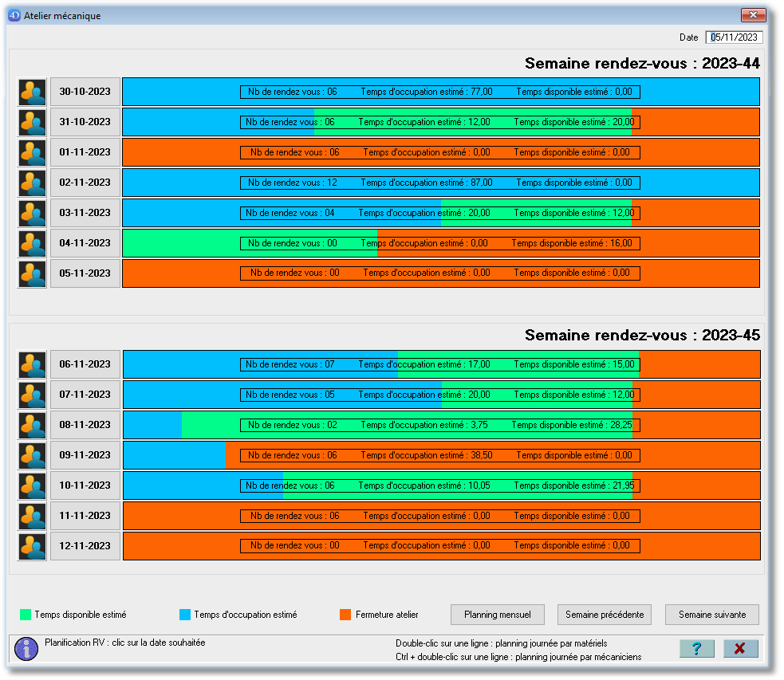This screenshot has width=784, height=680.
Task: Click the 04-11-2023 bar showing disponible 16,00
Action: 441,243
